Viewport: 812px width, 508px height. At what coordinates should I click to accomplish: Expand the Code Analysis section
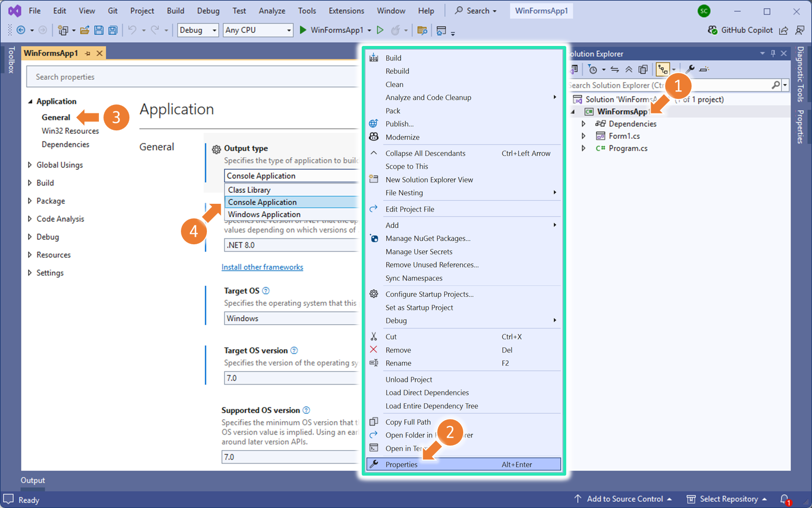point(30,219)
